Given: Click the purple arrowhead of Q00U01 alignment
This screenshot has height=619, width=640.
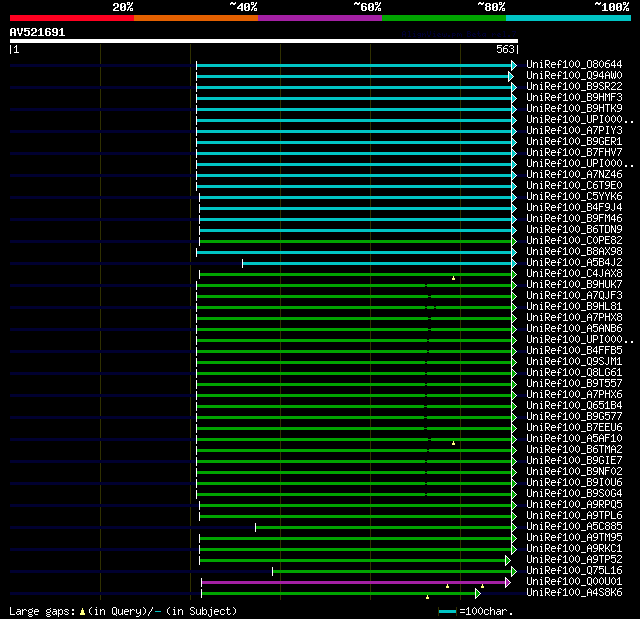Looking at the screenshot, I should coord(508,582).
